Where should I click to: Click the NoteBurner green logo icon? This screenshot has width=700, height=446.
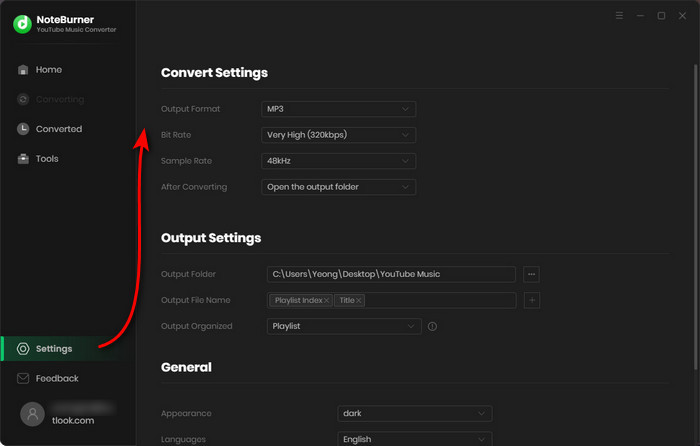pyautogui.click(x=22, y=24)
